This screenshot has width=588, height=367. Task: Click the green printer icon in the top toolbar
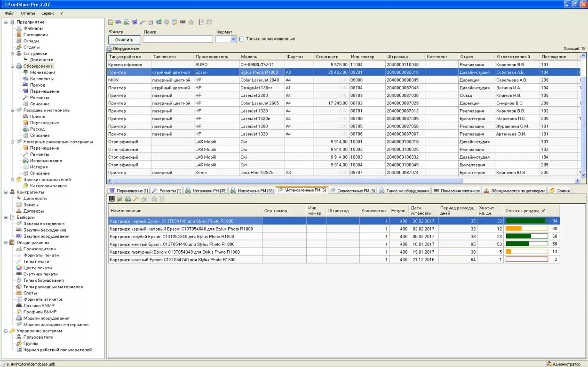point(127,22)
